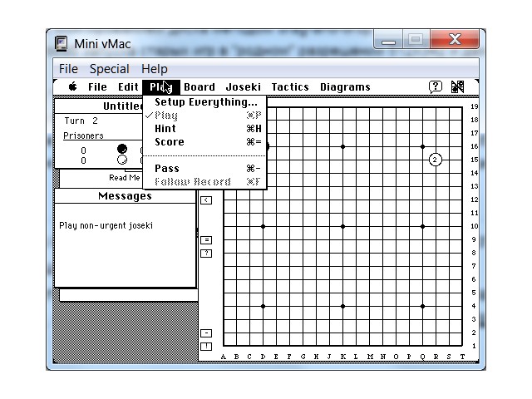The width and height of the screenshot is (532, 399).
Task: Click the '<' back move button
Action: (206, 200)
